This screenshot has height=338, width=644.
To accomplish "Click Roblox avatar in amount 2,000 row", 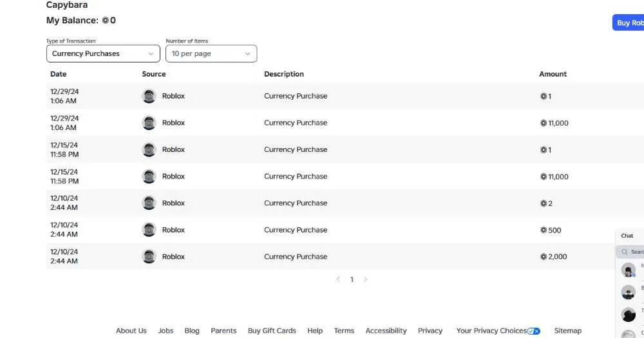I will point(149,256).
